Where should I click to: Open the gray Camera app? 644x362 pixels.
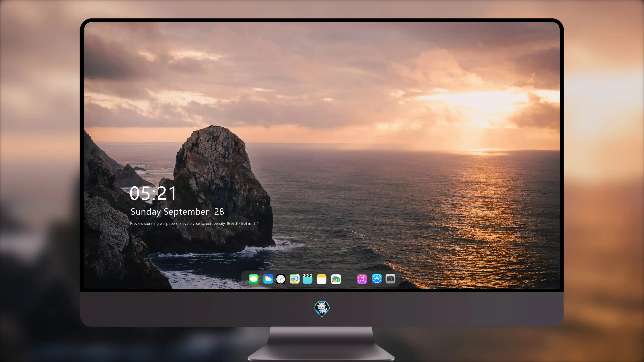click(x=390, y=279)
